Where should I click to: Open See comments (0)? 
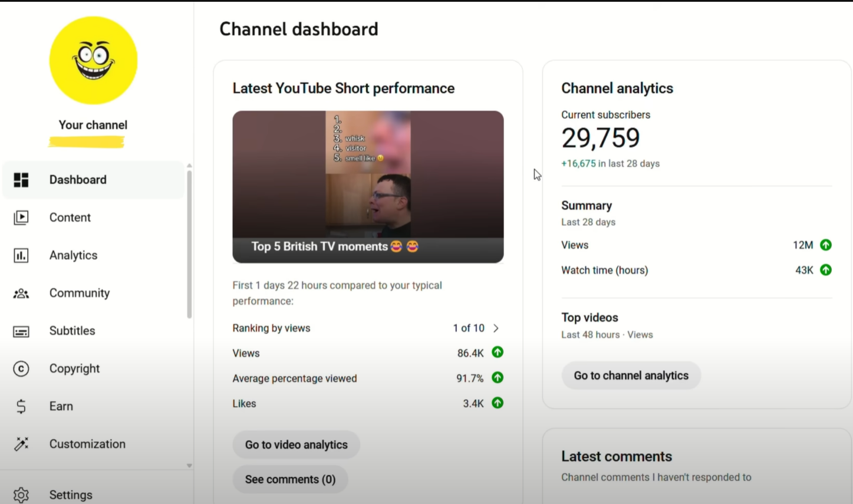pyautogui.click(x=290, y=479)
